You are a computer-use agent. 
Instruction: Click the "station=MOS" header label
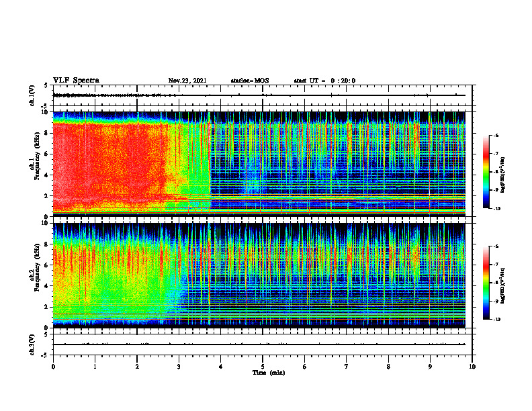click(x=250, y=81)
